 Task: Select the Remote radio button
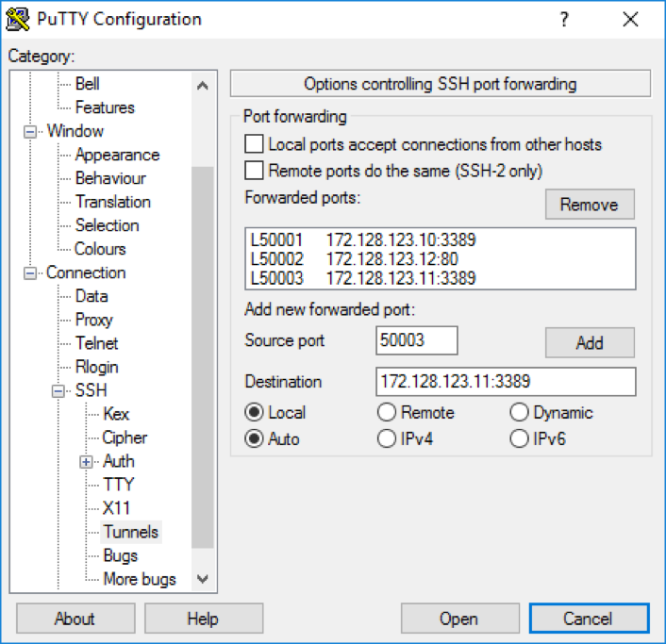pos(387,412)
